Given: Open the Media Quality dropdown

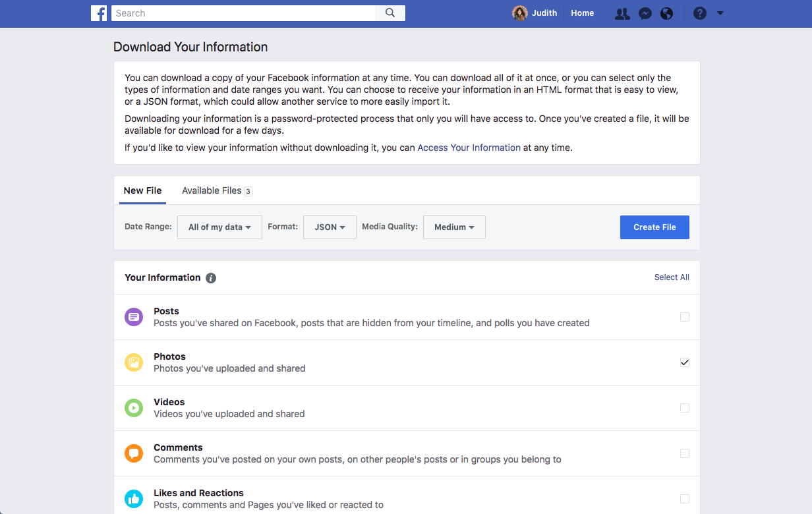Looking at the screenshot, I should tap(454, 227).
